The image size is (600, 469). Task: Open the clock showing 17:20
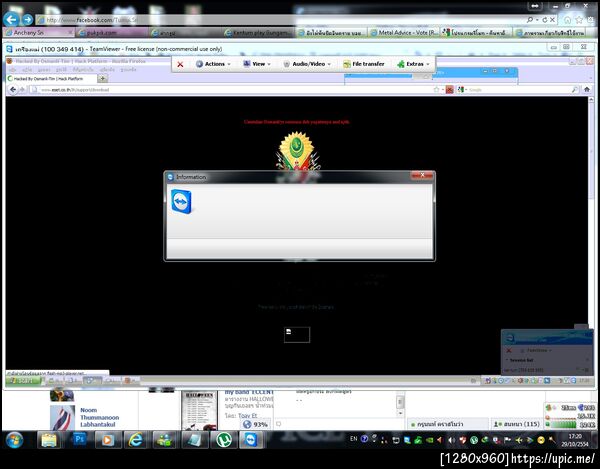(x=575, y=440)
